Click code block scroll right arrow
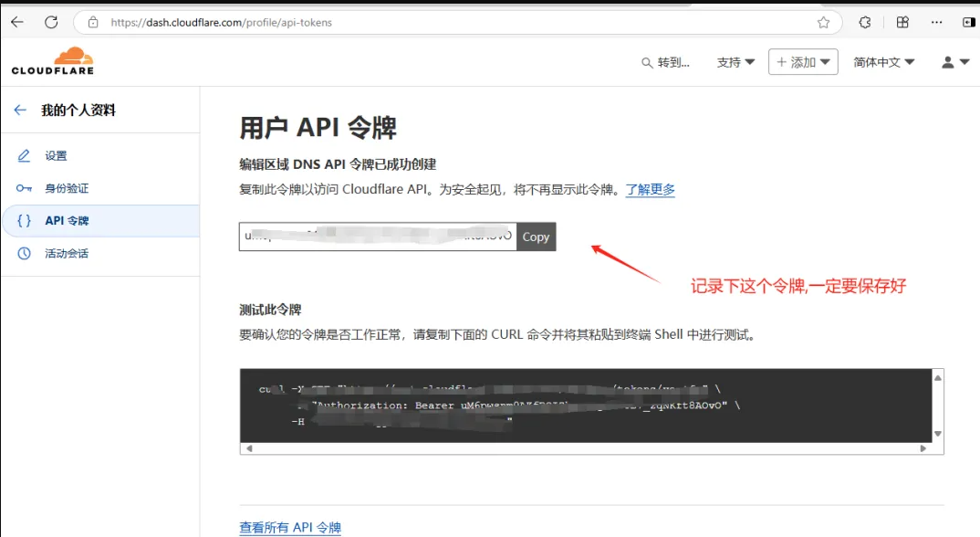Viewport: 980px width, 537px height. [923, 448]
